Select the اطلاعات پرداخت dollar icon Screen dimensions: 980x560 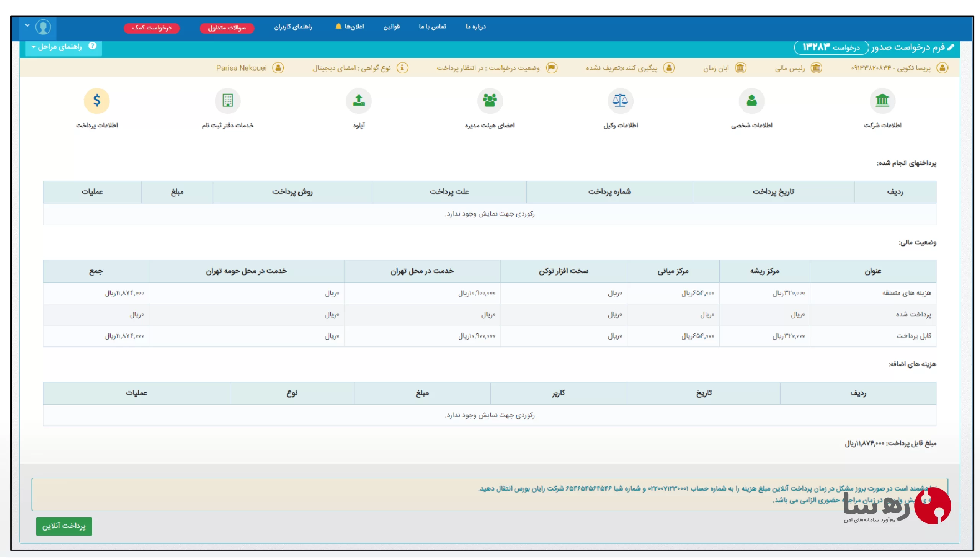coord(96,101)
